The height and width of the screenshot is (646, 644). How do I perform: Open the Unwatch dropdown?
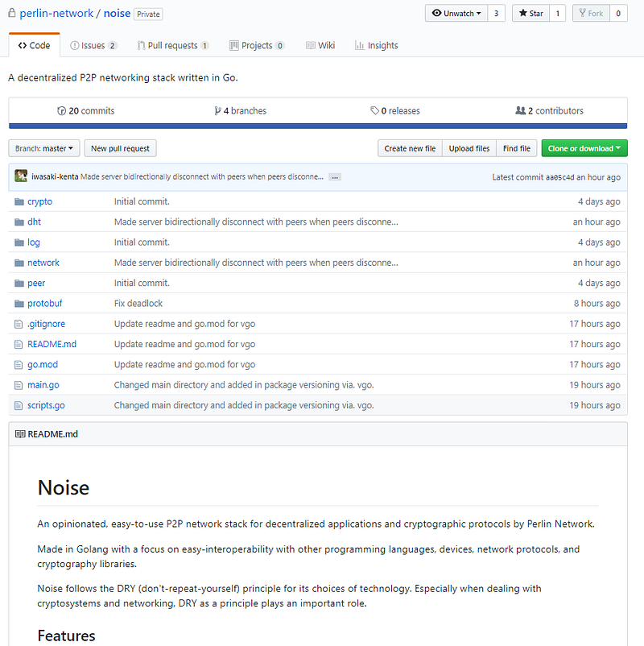pos(456,13)
